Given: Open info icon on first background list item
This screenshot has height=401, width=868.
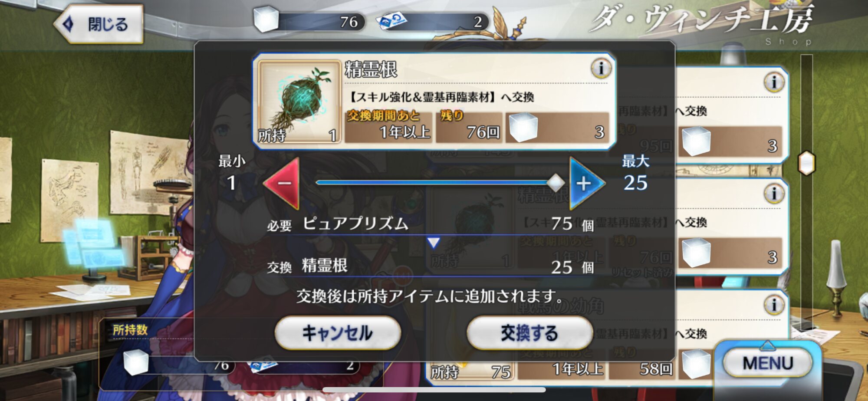Looking at the screenshot, I should pos(773,82).
